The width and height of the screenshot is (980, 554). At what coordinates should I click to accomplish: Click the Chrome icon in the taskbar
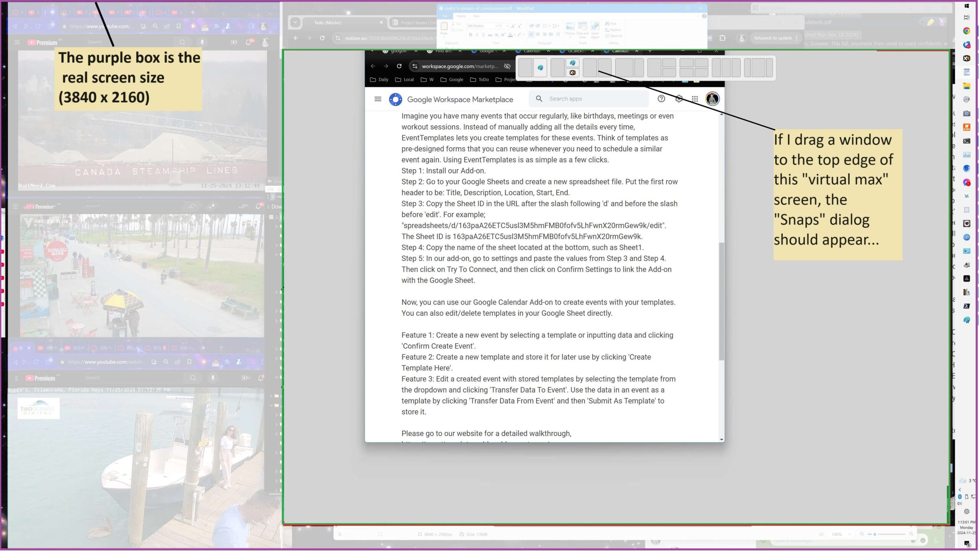click(x=966, y=31)
